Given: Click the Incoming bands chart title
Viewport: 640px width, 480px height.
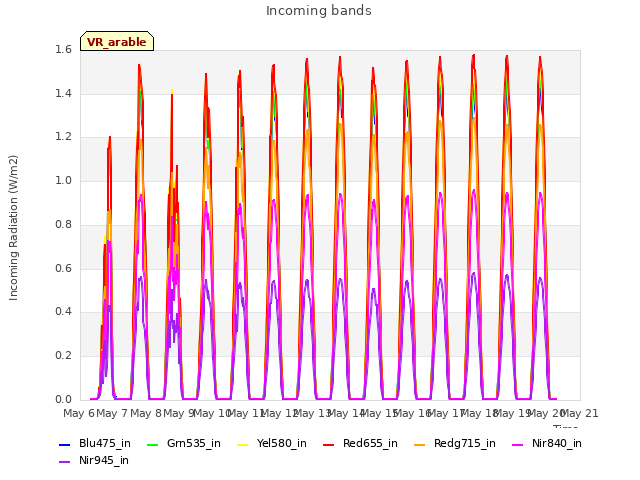Looking at the screenshot, I should (319, 11).
